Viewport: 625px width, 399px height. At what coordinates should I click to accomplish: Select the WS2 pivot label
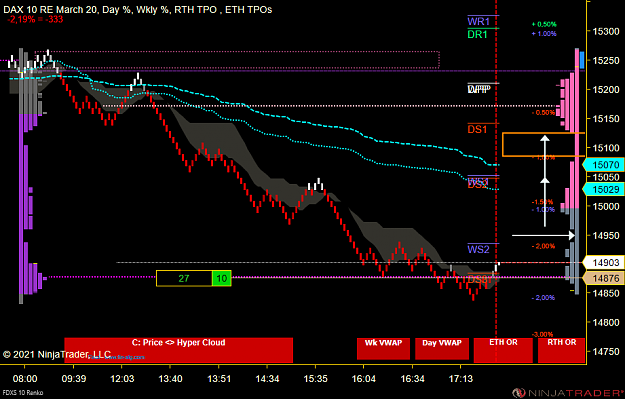[x=478, y=250]
